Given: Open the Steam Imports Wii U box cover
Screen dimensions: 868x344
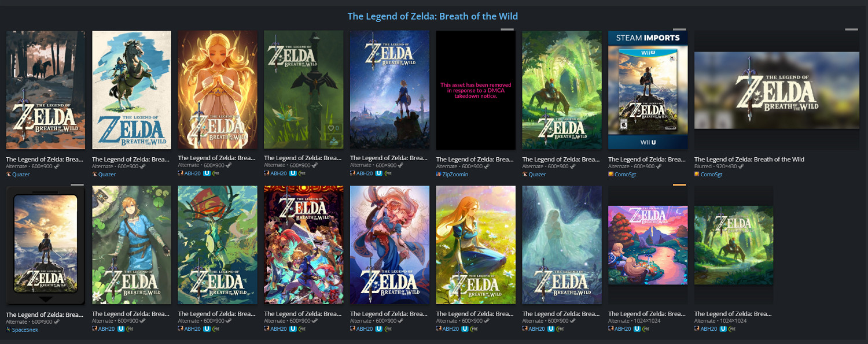Looking at the screenshot, I should [648, 90].
